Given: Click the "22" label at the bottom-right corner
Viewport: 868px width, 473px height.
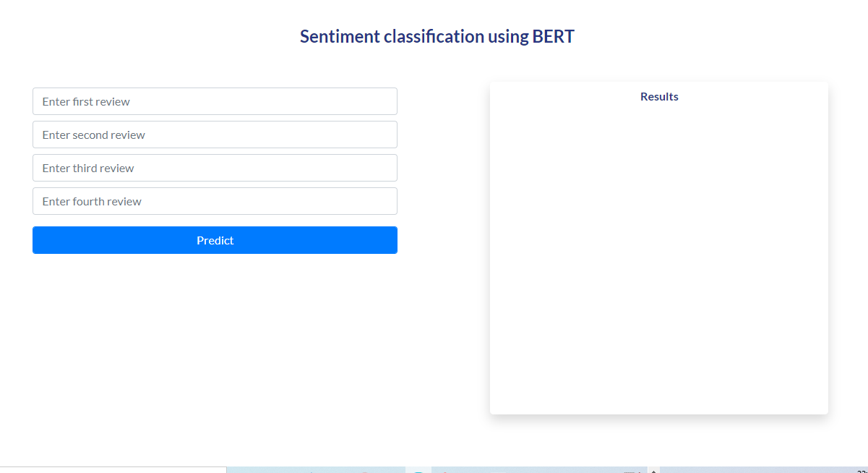Looking at the screenshot, I should [x=862, y=470].
